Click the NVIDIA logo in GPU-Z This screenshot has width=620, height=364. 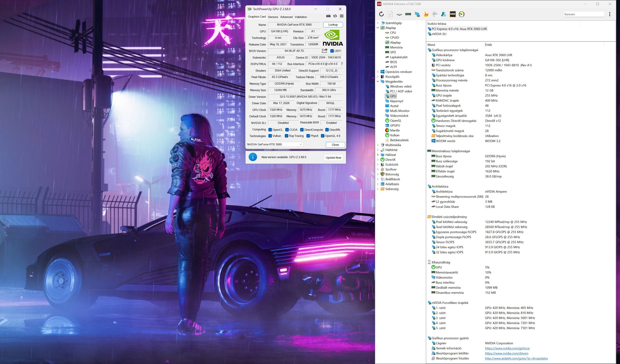332,38
